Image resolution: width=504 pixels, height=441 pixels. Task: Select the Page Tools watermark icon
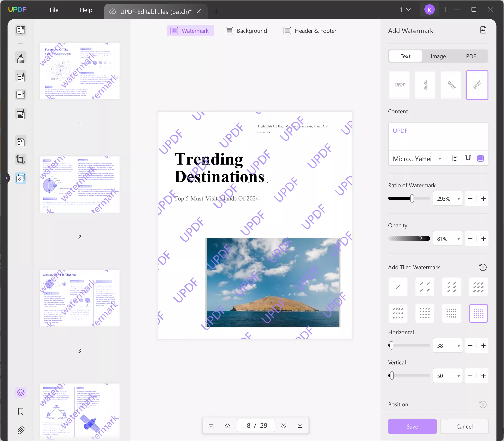pyautogui.click(x=21, y=178)
